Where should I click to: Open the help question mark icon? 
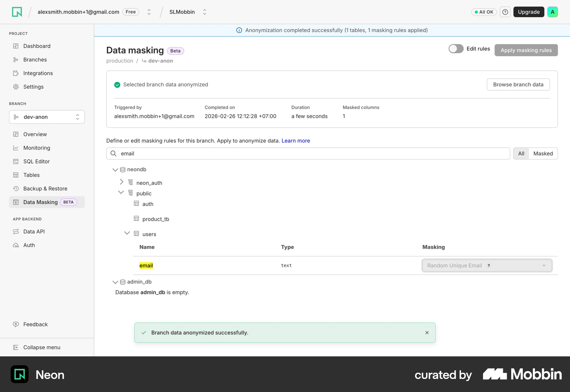pyautogui.click(x=505, y=12)
